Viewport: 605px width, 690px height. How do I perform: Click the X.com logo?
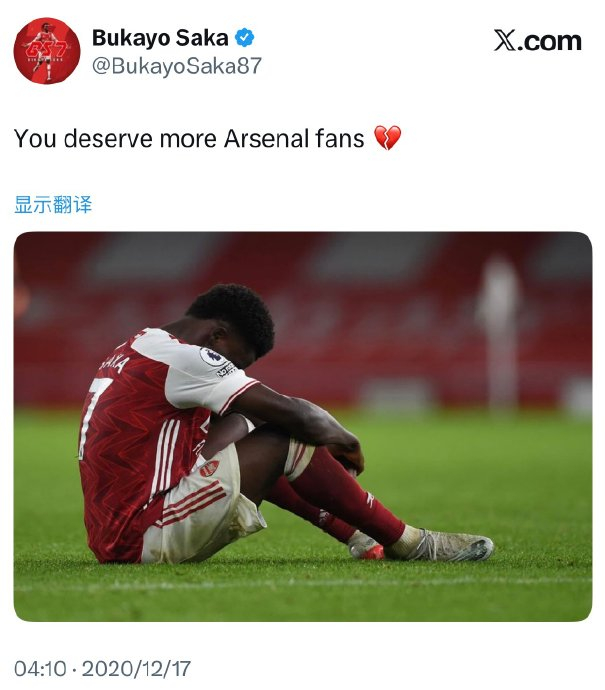coord(537,40)
